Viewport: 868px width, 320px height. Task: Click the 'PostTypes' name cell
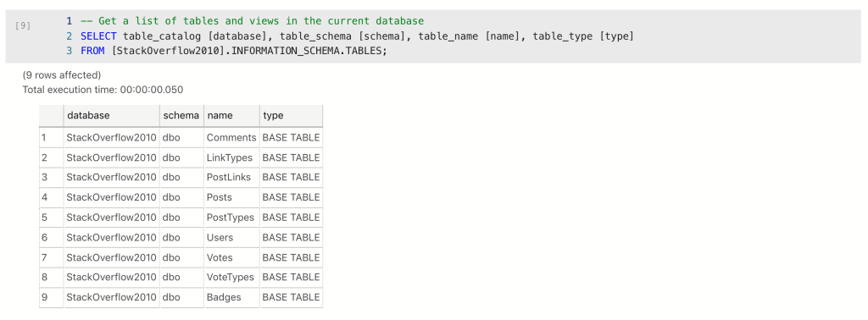coord(231,218)
